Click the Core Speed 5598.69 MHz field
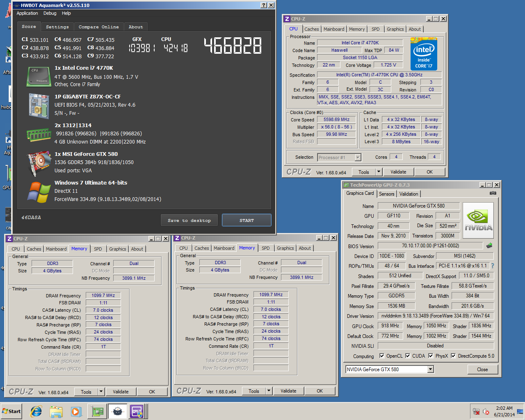525x420 pixels. pyautogui.click(x=336, y=120)
